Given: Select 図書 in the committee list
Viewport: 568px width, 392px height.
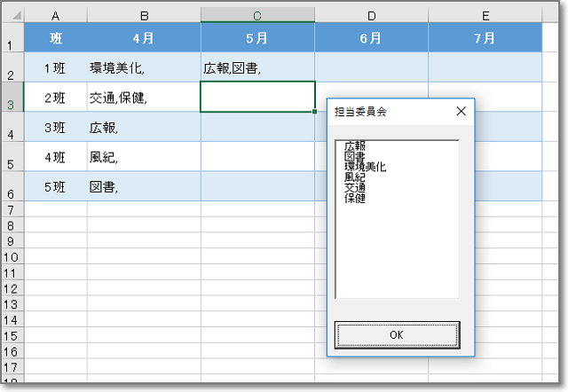Looking at the screenshot, I should click(354, 156).
